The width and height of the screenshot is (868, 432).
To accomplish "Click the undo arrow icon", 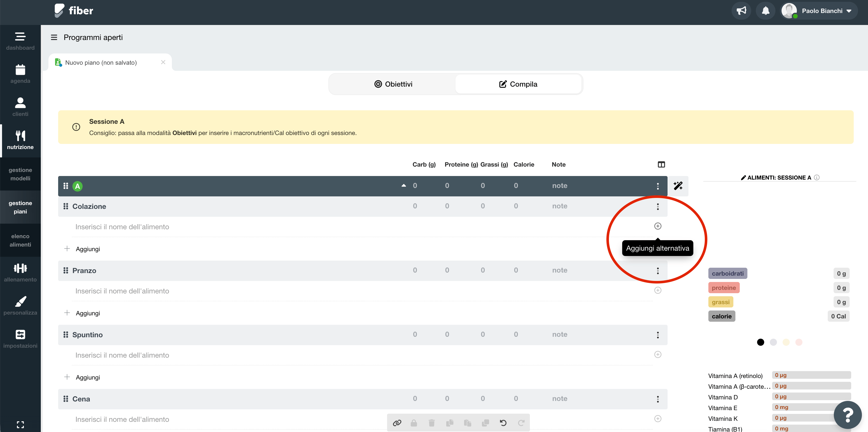I will pos(503,423).
